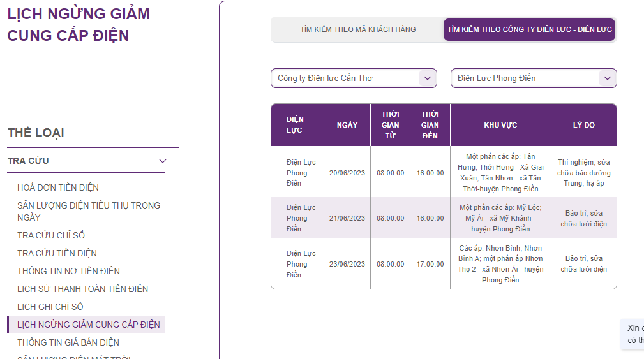Go to Lịch ghi chỉ số
Screen dimensions: 644x359
50,307
